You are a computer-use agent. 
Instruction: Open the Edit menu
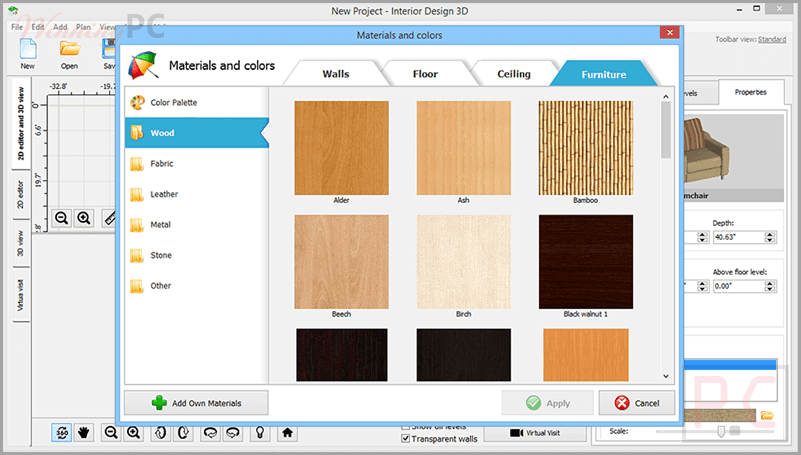[38, 27]
